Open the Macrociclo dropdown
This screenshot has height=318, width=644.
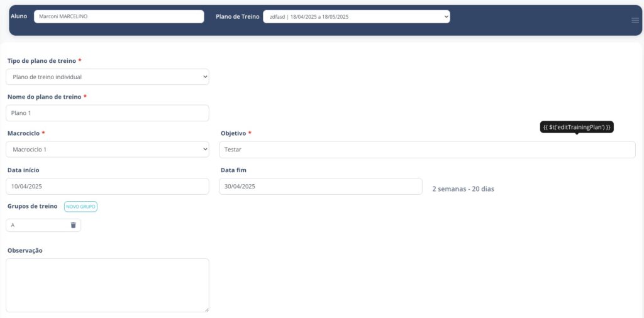(x=108, y=150)
